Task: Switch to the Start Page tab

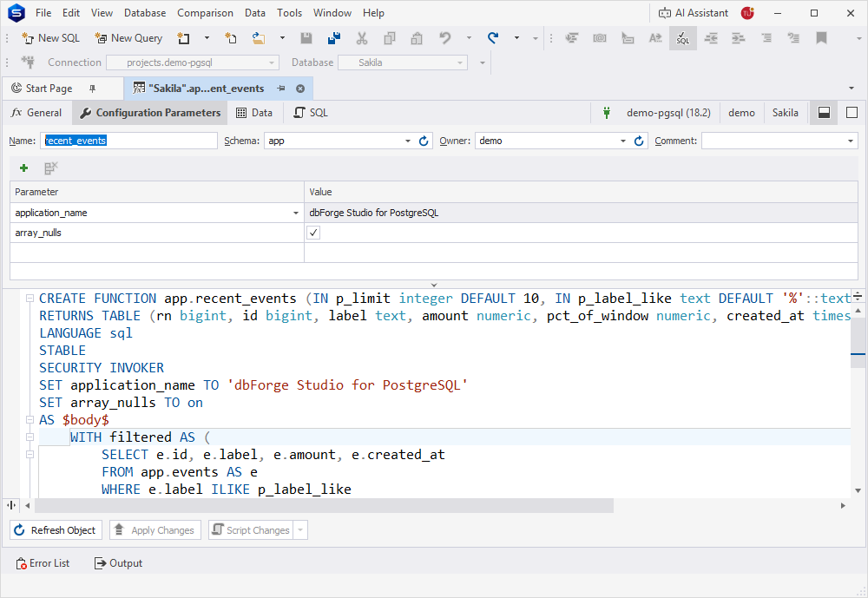Action: tap(49, 89)
